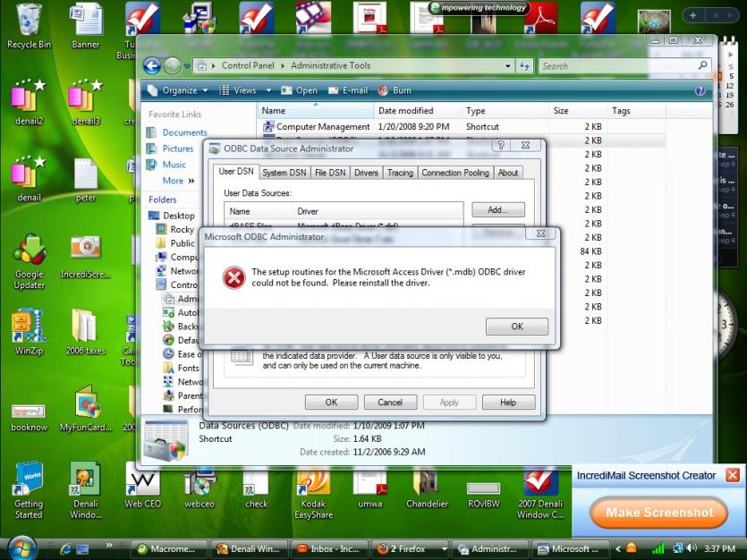Image resolution: width=747 pixels, height=560 pixels.
Task: Open Explorer help question mark icon
Action: 700,90
